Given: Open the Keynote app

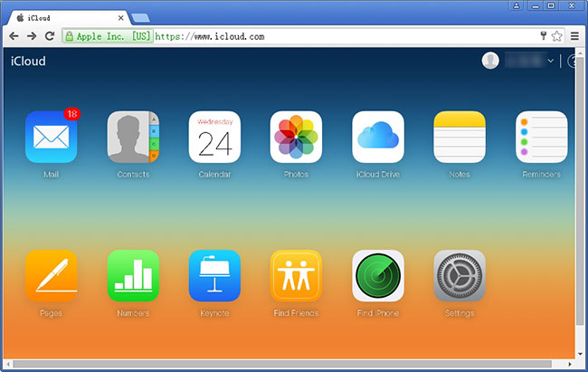Looking at the screenshot, I should coord(214,276).
